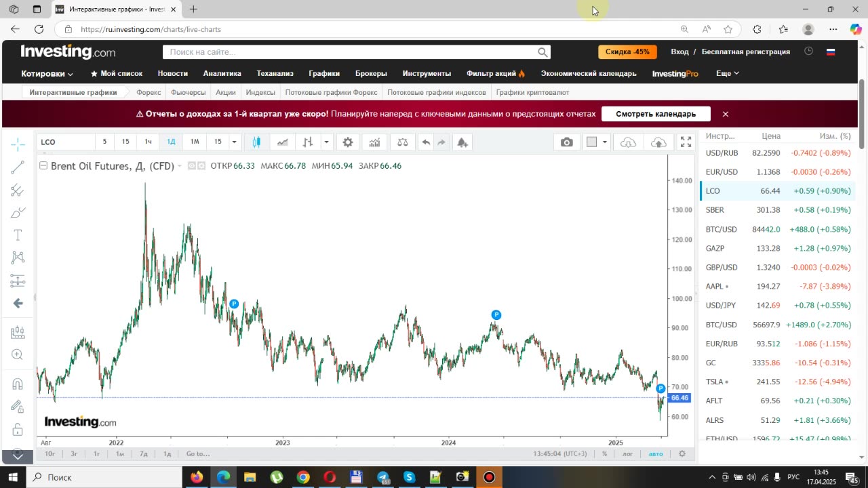The image size is (868, 488).
Task: Toggle авто auto scale
Action: coord(656,453)
